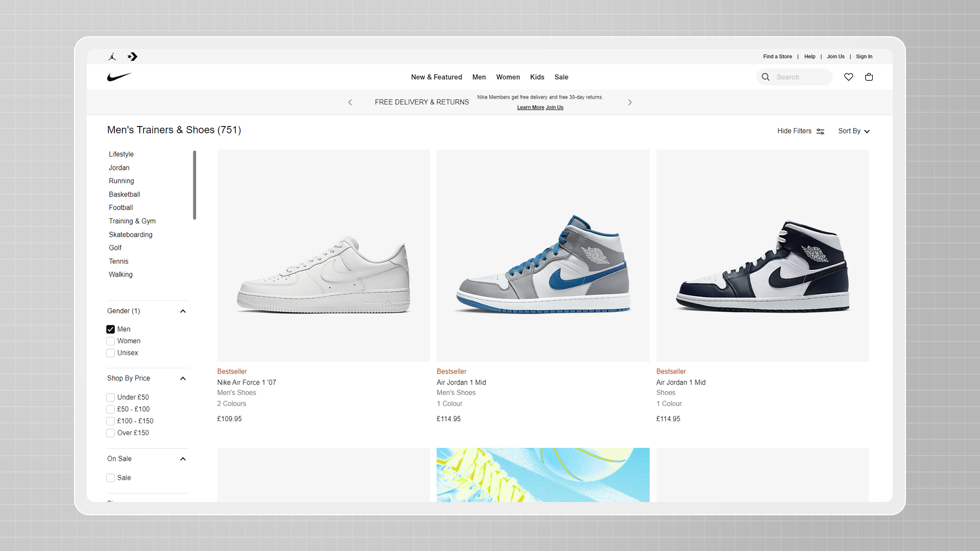980x551 pixels.
Task: Check the Under £50 price filter
Action: tap(111, 397)
